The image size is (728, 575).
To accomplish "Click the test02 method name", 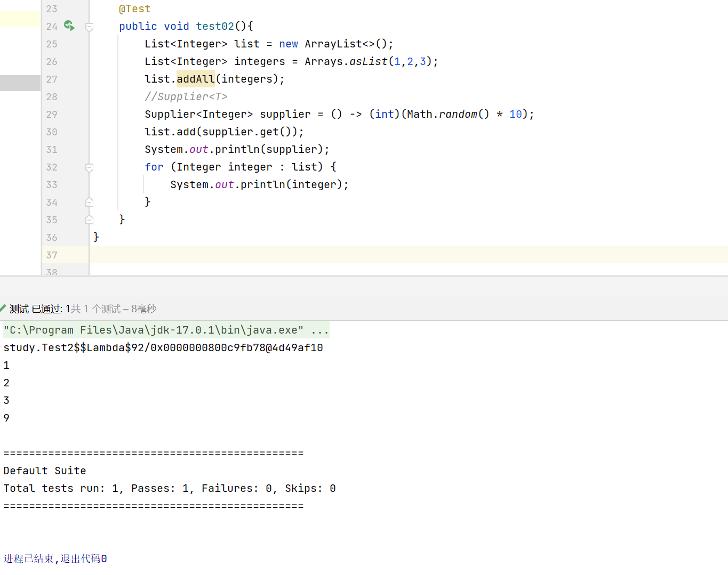I will (215, 26).
